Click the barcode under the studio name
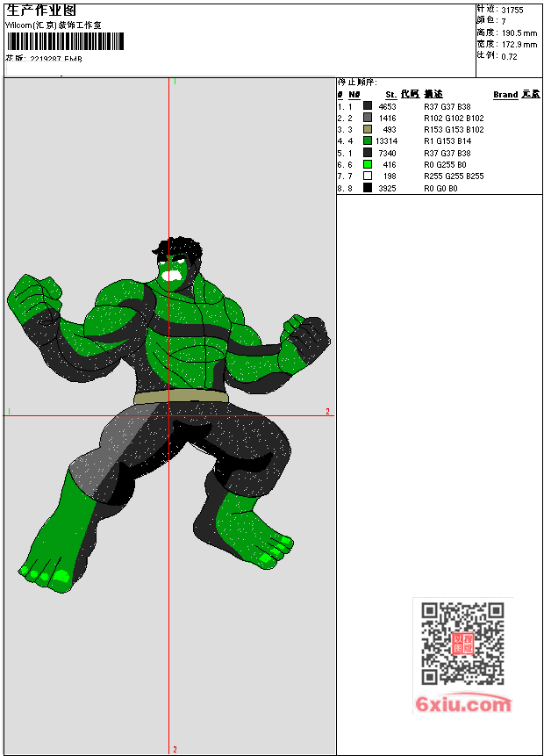The width and height of the screenshot is (544, 756). tap(66, 41)
